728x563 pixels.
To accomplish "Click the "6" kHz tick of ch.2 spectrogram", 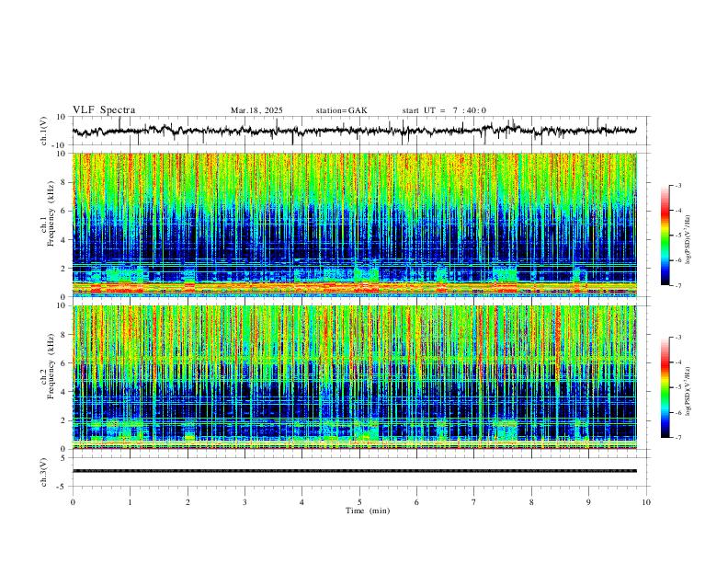I will click(64, 363).
